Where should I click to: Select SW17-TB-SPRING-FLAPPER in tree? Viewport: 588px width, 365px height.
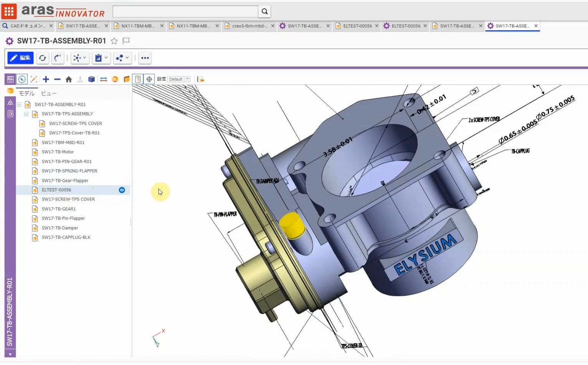pyautogui.click(x=69, y=171)
